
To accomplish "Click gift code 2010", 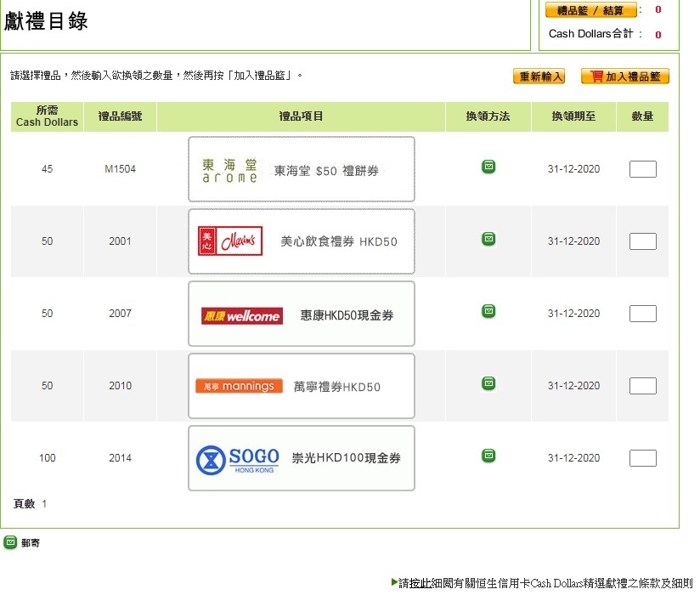I will [120, 386].
